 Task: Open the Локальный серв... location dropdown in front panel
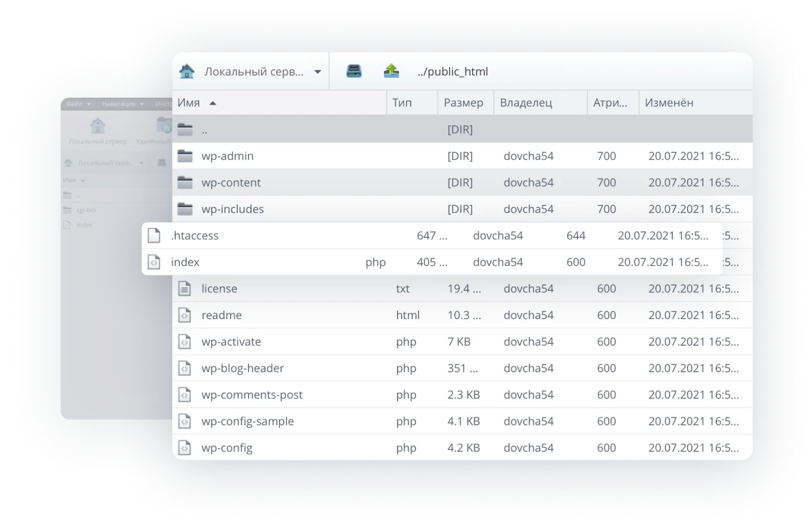coord(317,72)
